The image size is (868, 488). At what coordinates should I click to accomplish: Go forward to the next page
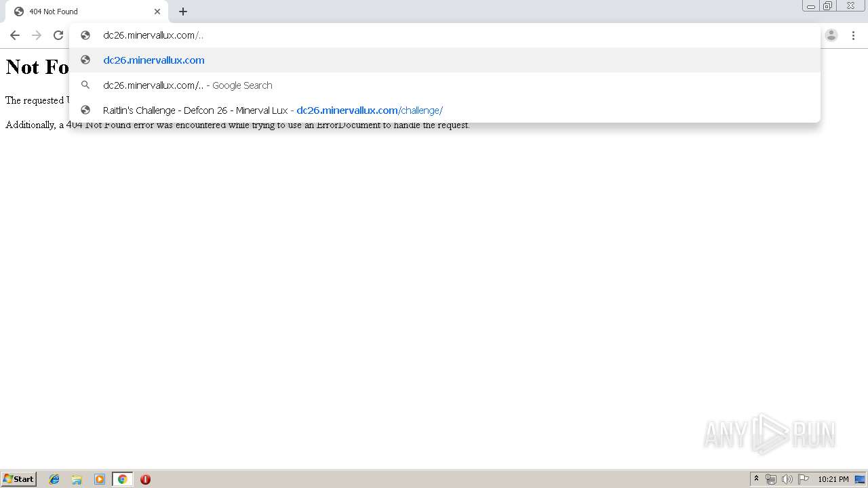(37, 35)
